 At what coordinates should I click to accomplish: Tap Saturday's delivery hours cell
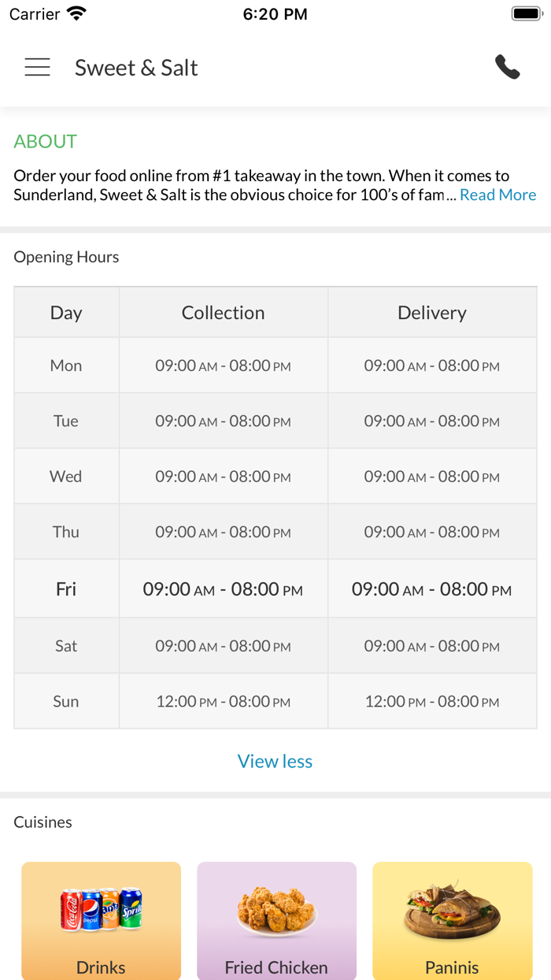click(x=431, y=646)
